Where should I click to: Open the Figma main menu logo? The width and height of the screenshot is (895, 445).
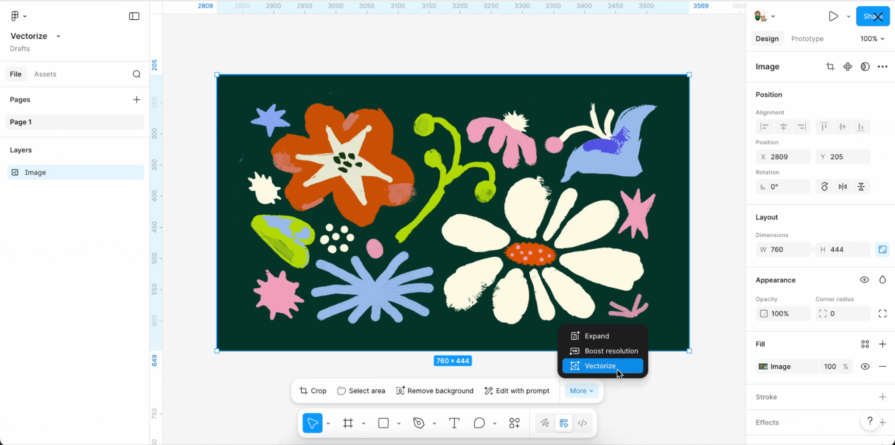coord(15,16)
